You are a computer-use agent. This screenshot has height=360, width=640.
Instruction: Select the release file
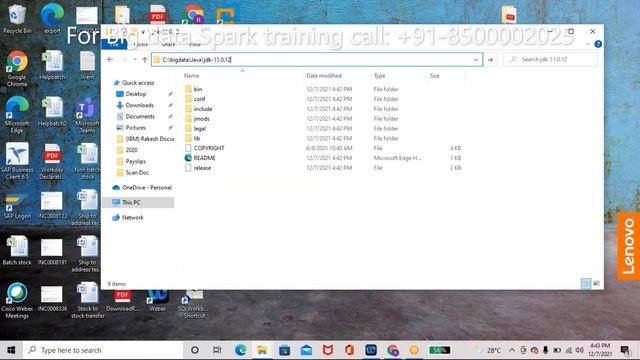pos(202,168)
